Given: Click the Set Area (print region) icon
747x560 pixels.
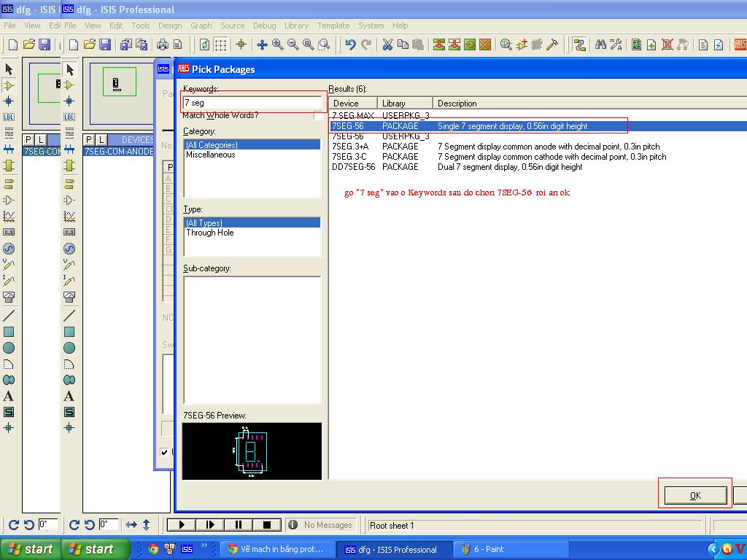Looking at the screenshot, I should point(178,44).
